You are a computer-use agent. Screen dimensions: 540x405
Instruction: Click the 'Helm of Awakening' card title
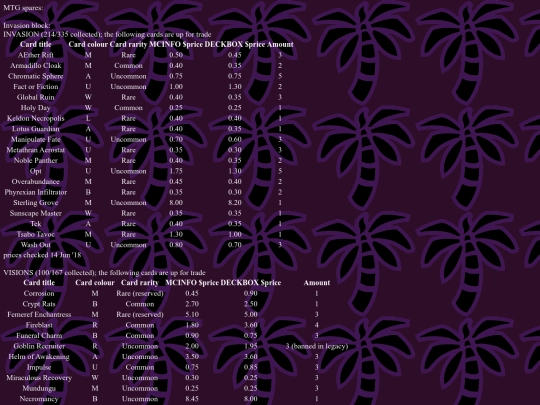[x=39, y=357]
